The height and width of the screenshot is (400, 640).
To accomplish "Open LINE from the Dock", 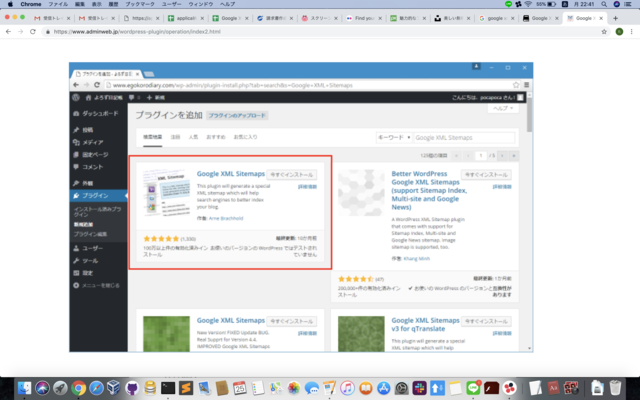I will (x=473, y=388).
